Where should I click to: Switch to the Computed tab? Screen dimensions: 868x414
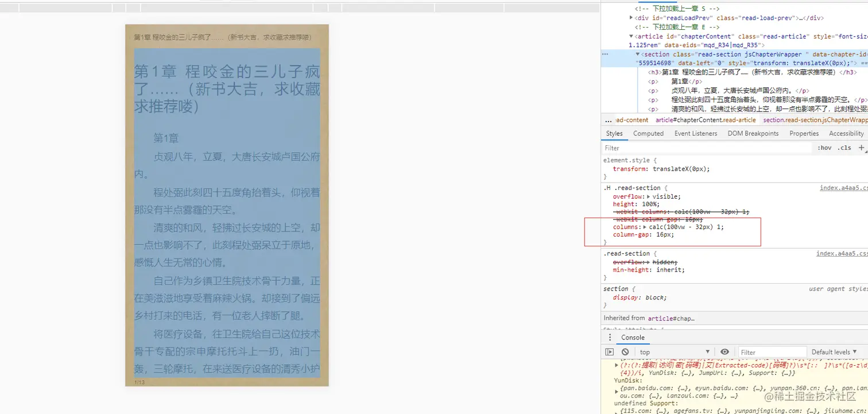[x=648, y=133]
